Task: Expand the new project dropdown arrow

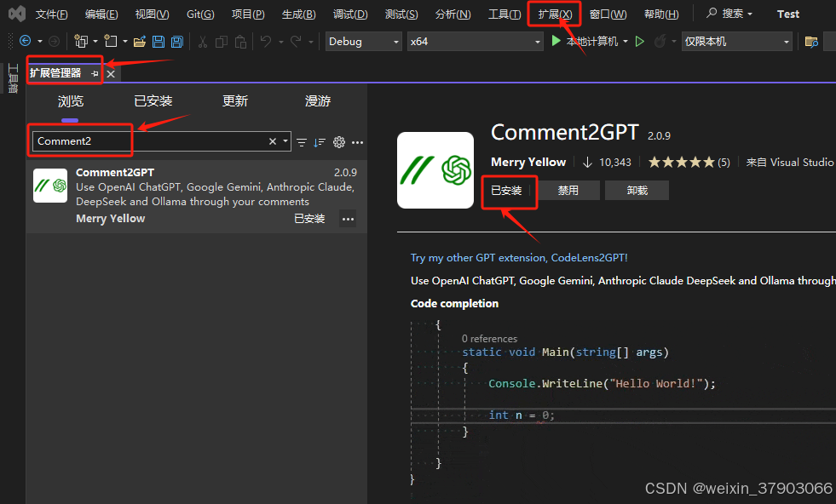Action: pos(95,41)
